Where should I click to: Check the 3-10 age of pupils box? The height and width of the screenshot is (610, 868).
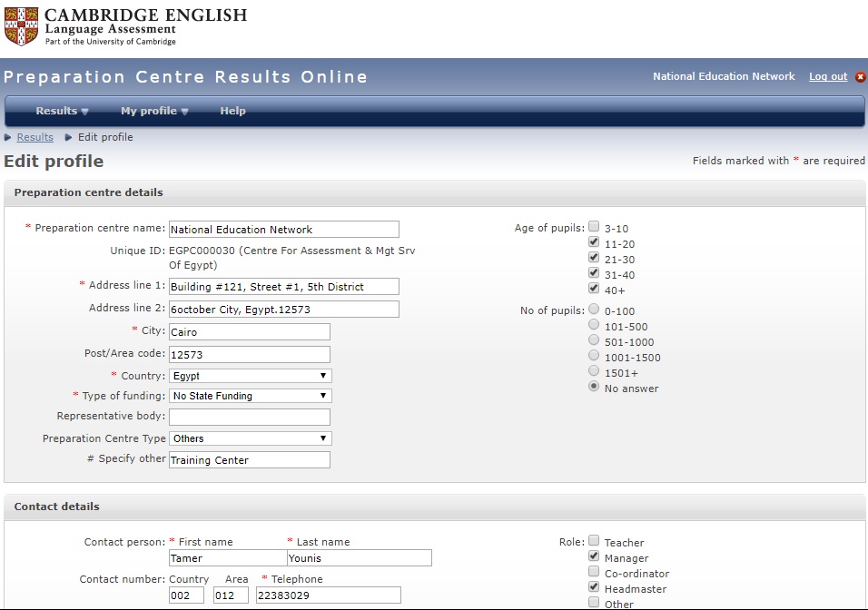coord(594,226)
